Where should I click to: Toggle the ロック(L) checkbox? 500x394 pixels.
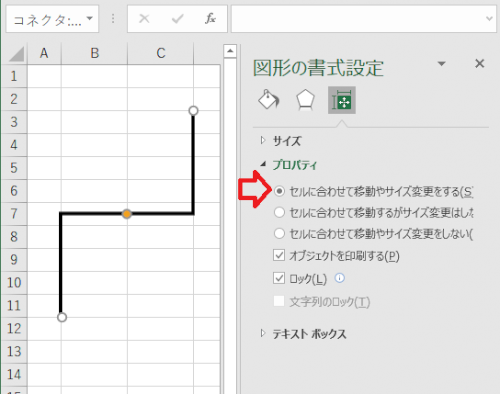pyautogui.click(x=279, y=278)
